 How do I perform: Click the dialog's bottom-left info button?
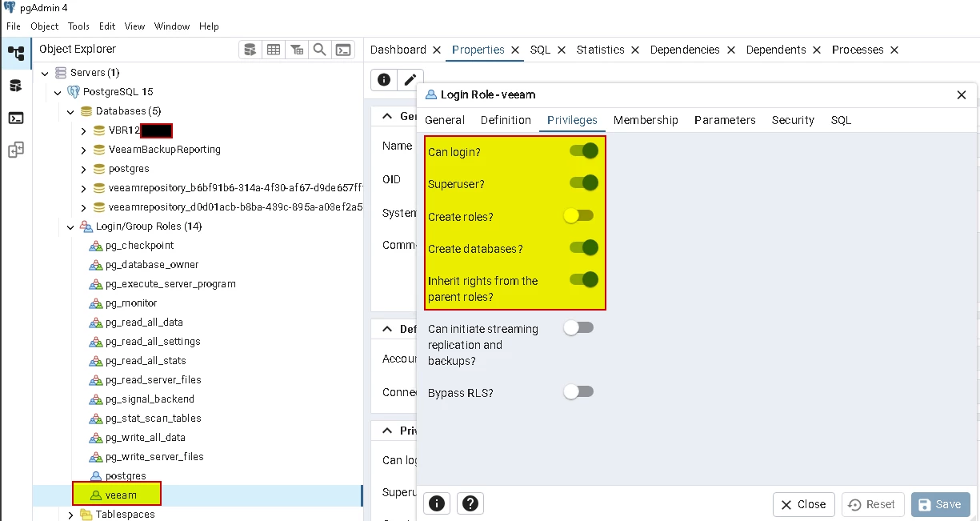click(437, 503)
